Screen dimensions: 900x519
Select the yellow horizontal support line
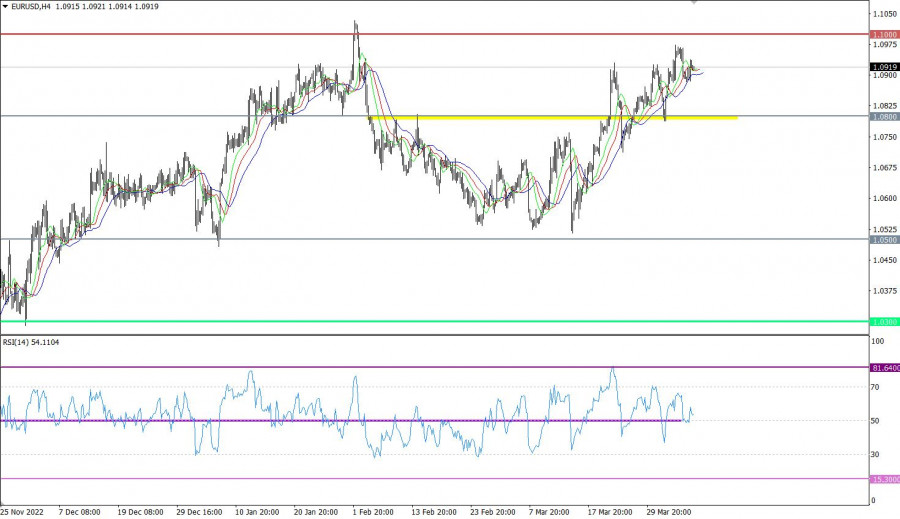(x=600, y=118)
